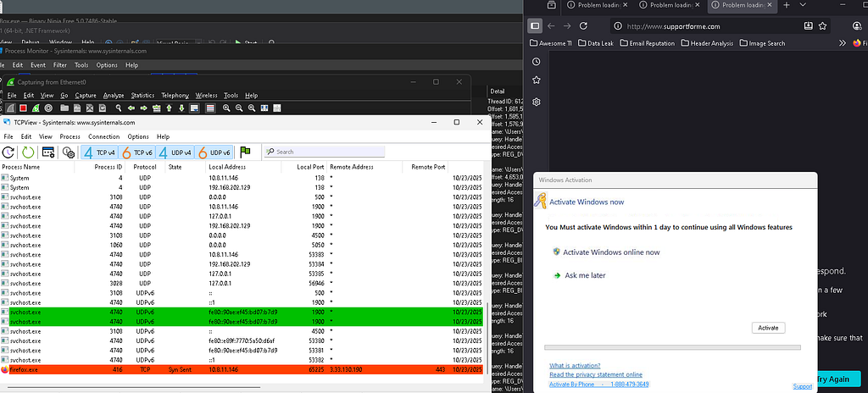Screen dimensions: 868x393
Task: Click TCPView's refresh now icon
Action: coord(8,152)
